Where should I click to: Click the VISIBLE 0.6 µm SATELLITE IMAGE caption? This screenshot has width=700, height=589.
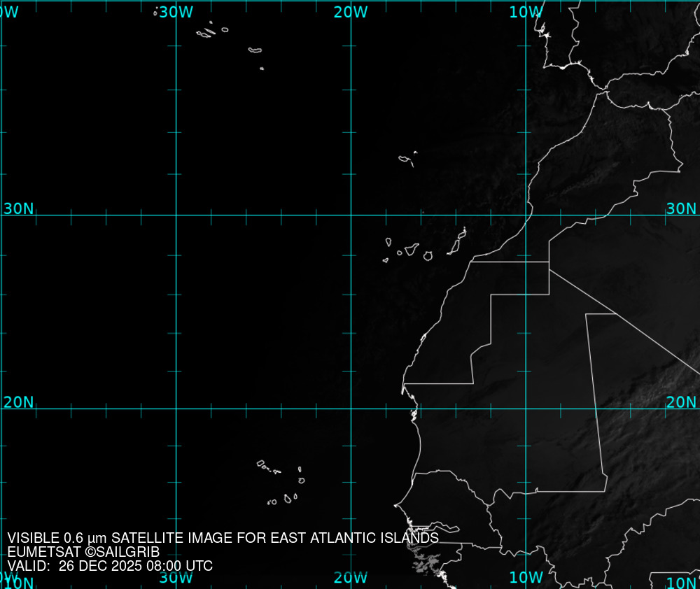click(x=223, y=538)
